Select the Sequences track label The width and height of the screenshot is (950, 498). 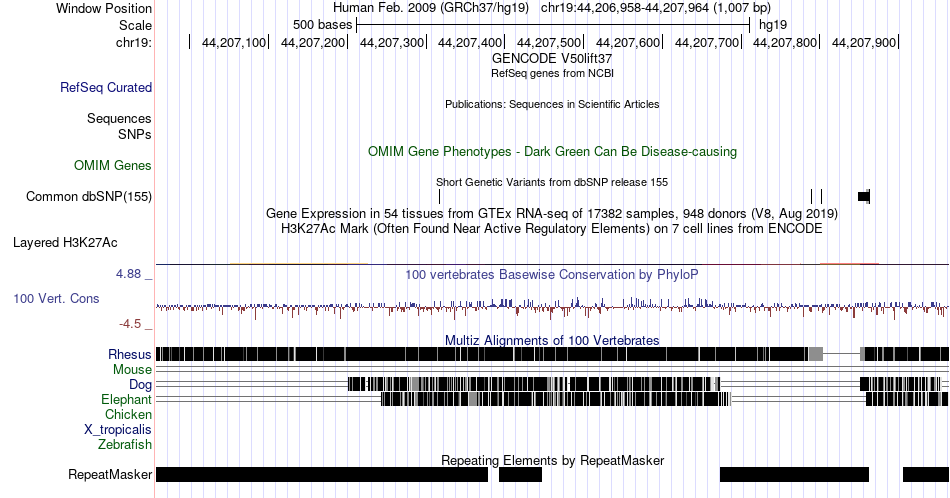(119, 118)
